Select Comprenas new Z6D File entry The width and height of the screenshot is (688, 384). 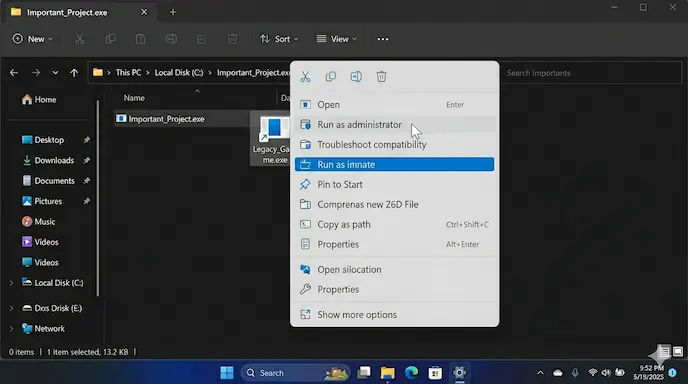point(394,205)
